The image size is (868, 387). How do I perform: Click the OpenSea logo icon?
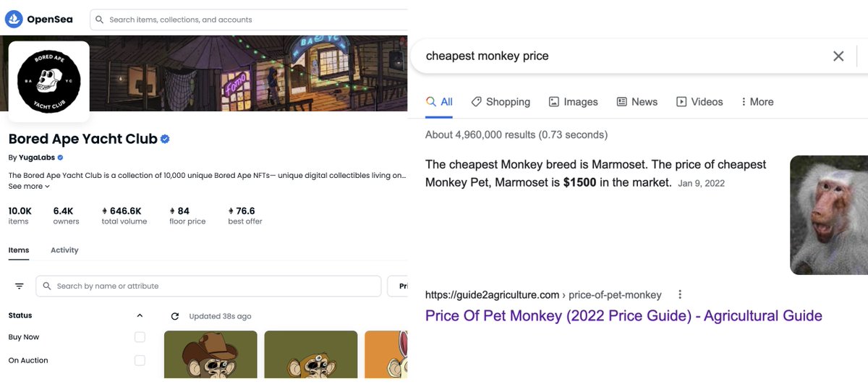pos(14,20)
